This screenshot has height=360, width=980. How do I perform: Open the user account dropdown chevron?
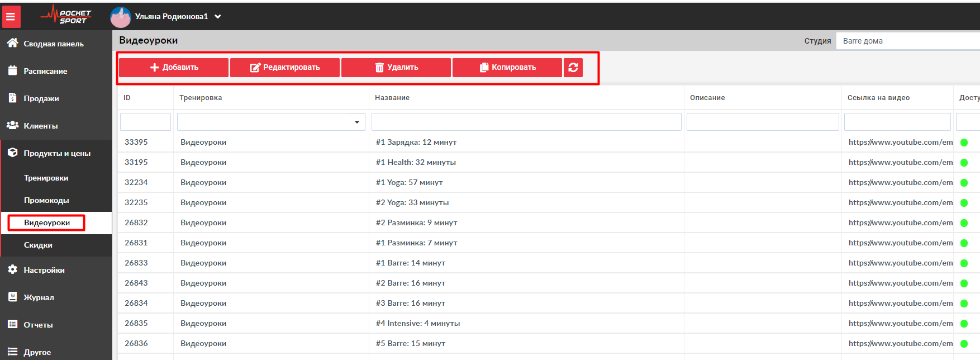tap(218, 17)
